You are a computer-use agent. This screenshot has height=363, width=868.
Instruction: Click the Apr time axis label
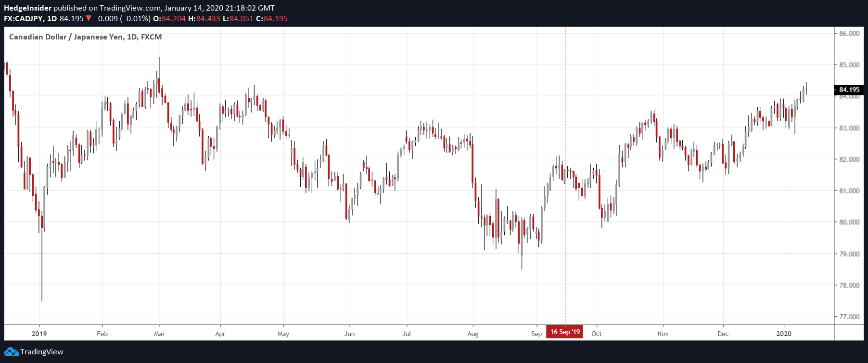tap(220, 334)
